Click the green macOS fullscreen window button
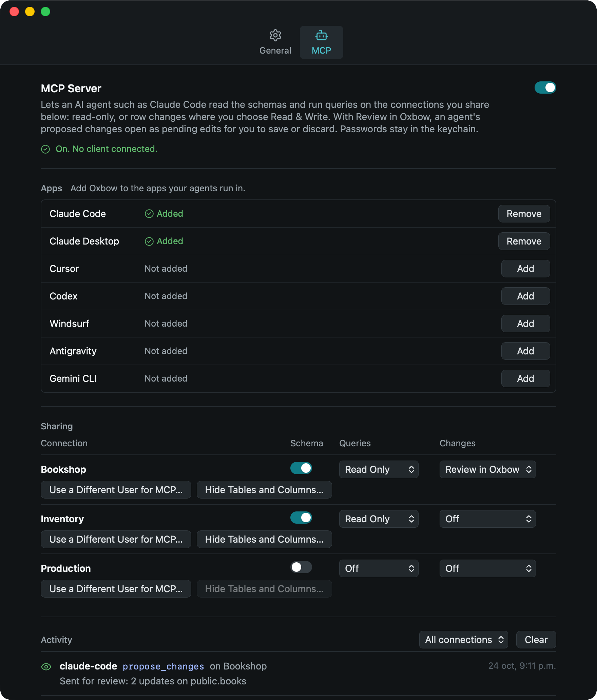 pos(45,12)
